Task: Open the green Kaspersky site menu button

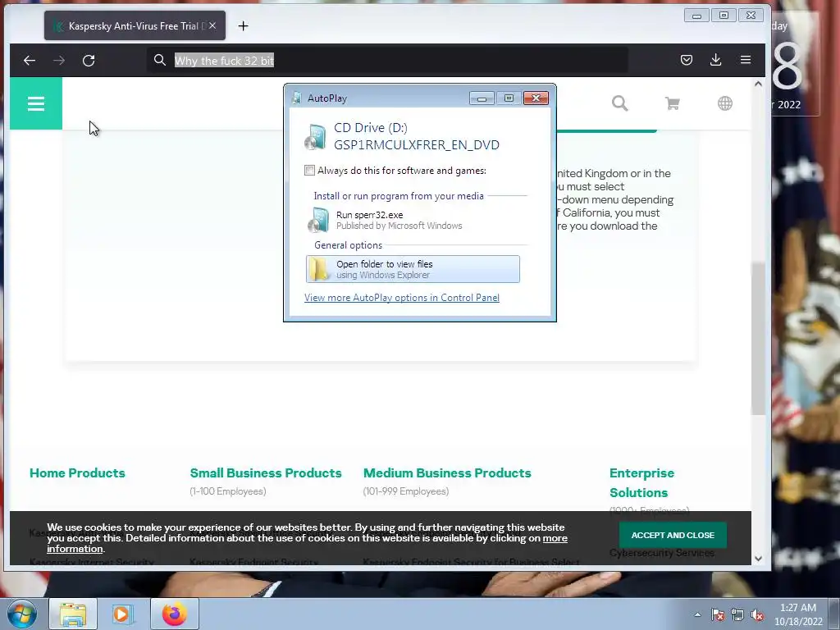Action: point(36,103)
